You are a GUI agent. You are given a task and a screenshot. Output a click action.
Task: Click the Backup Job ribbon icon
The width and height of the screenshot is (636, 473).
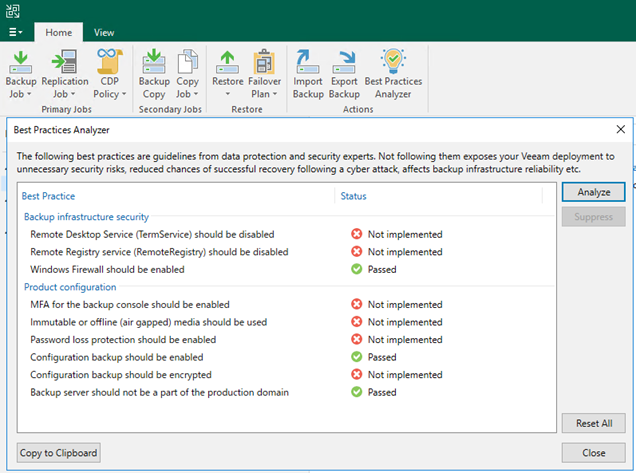point(21,62)
